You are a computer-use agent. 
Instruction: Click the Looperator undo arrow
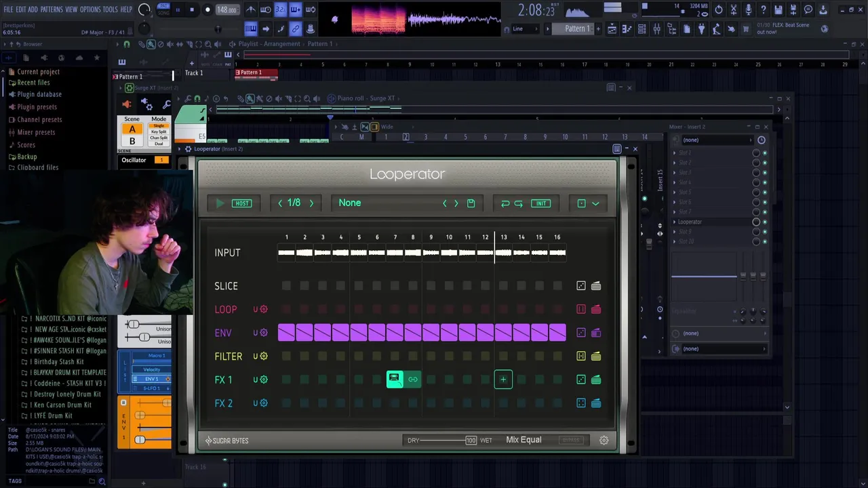coord(505,203)
